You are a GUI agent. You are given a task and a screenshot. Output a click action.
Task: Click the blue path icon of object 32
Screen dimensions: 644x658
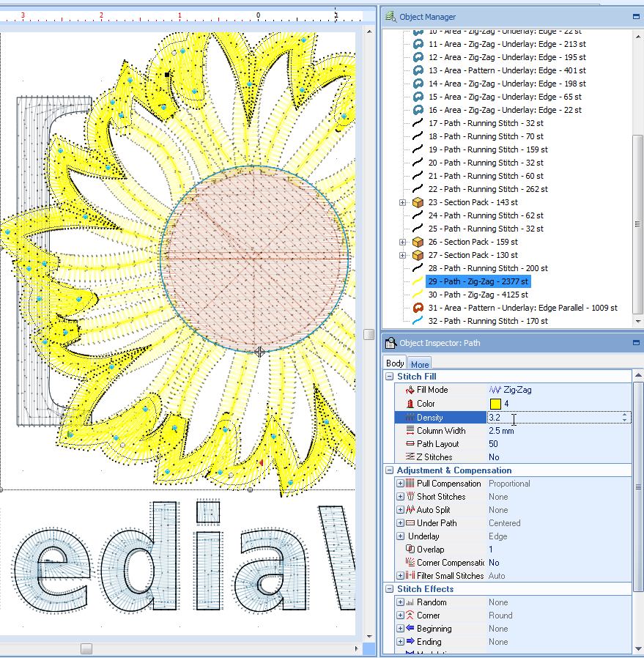[x=418, y=321]
